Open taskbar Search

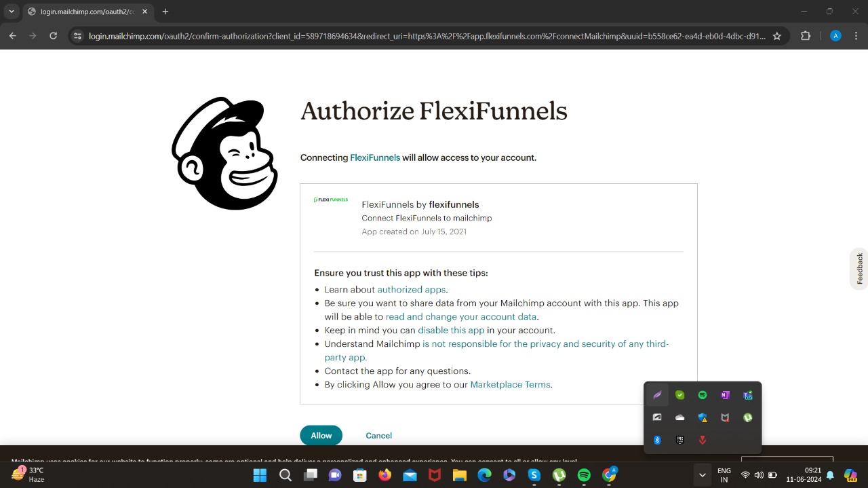[x=285, y=475]
